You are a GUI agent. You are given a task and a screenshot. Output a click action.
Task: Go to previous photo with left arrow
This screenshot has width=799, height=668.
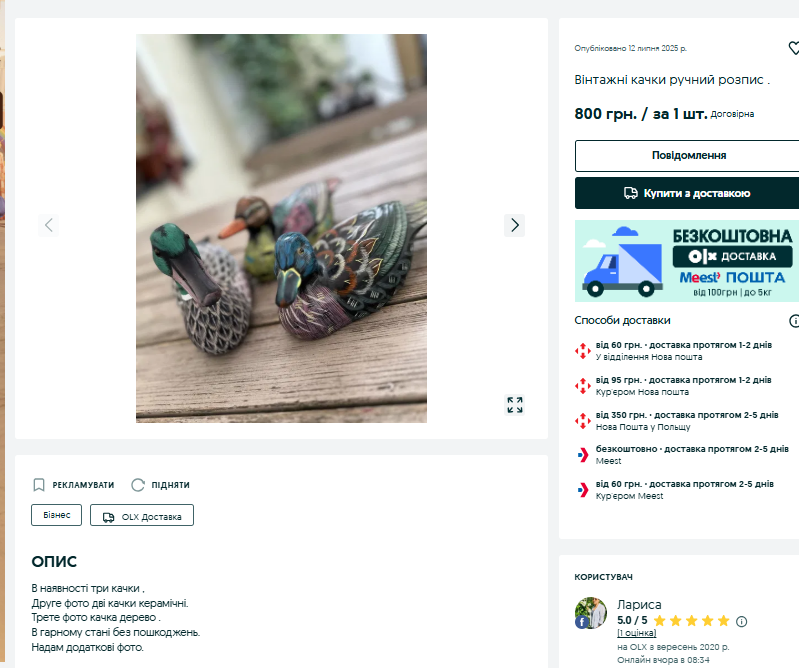pyautogui.click(x=48, y=225)
